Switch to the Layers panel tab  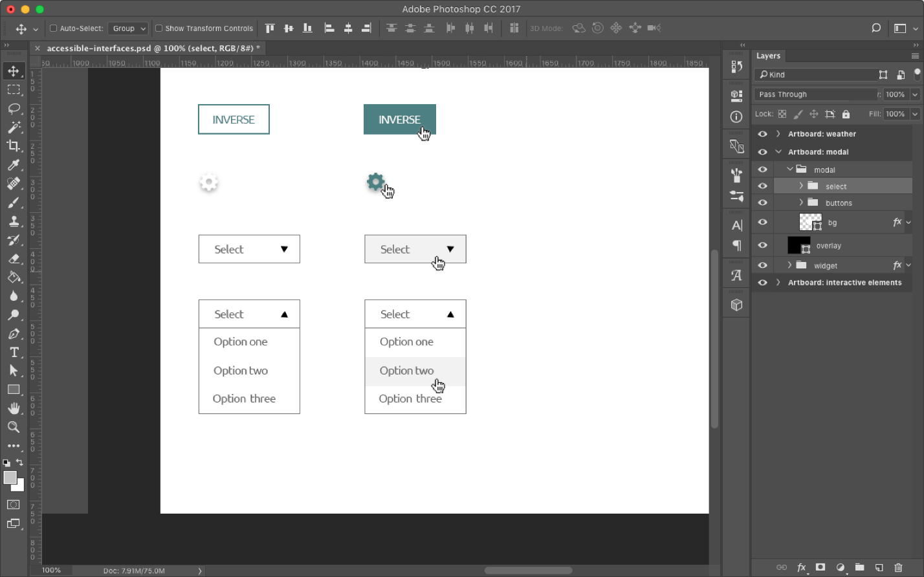[x=769, y=56]
